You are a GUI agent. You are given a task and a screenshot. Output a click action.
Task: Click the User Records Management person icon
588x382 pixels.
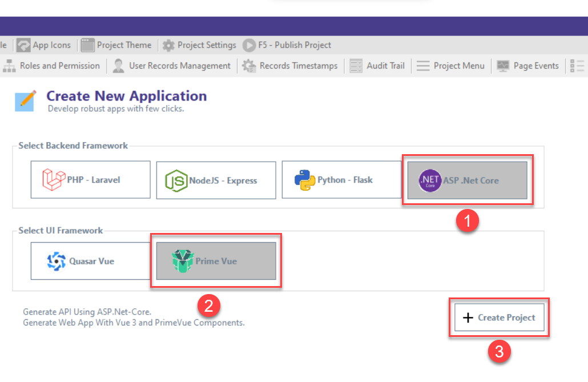coord(119,66)
